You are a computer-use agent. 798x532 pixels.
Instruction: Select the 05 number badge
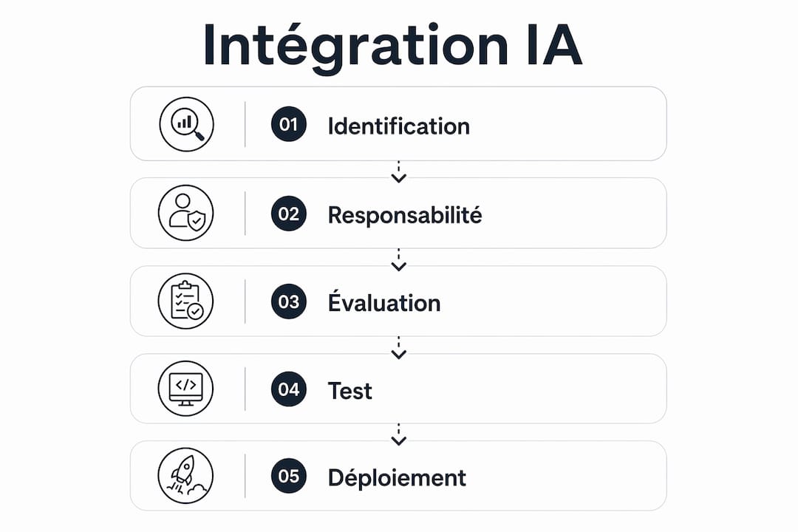click(289, 476)
